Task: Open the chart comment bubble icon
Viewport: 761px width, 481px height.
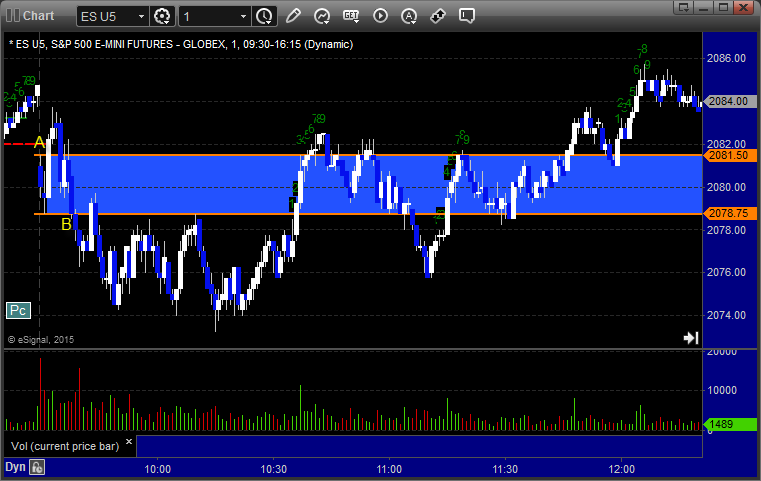Action: point(467,16)
